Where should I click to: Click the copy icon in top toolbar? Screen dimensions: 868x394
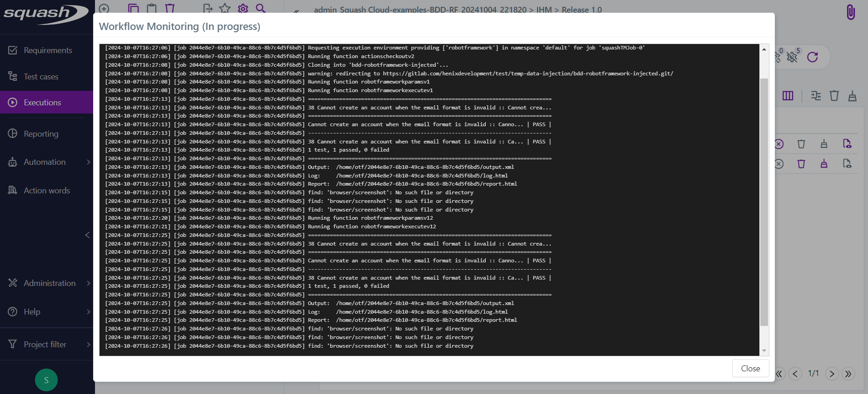tap(133, 8)
